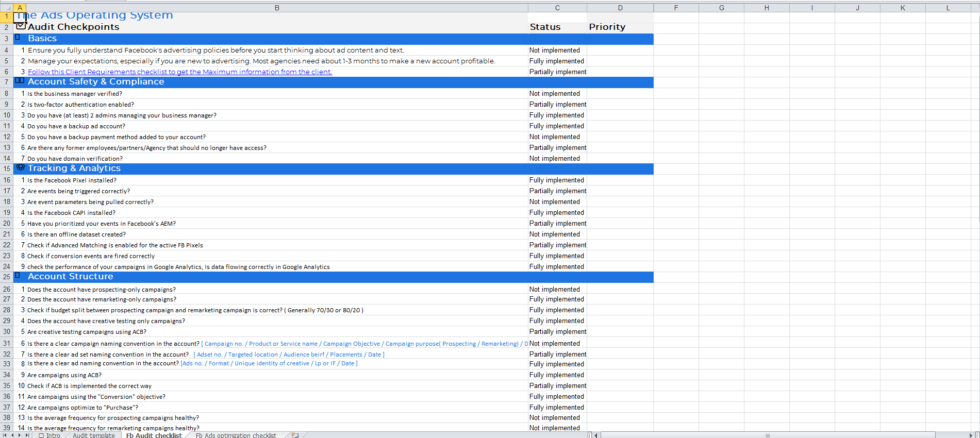The height and width of the screenshot is (438, 980).
Task: Click 'Are campaigns using ACB?' cell
Action: click(x=277, y=375)
